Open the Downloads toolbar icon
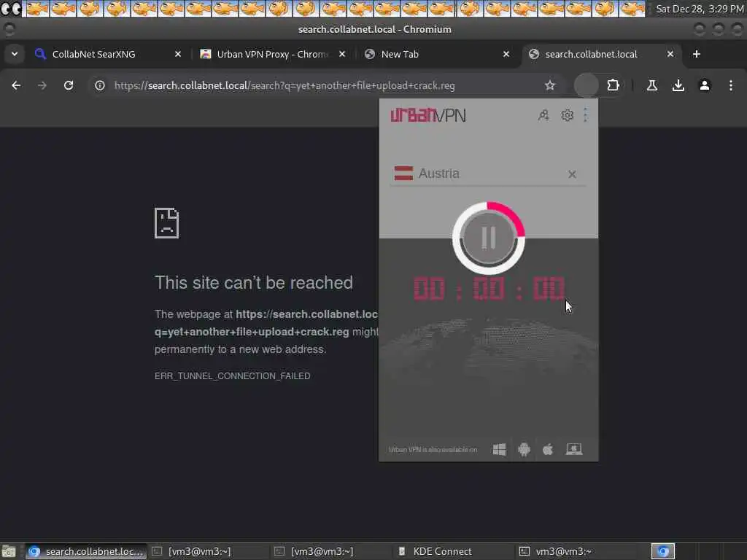Image resolution: width=747 pixels, height=560 pixels. coord(678,85)
